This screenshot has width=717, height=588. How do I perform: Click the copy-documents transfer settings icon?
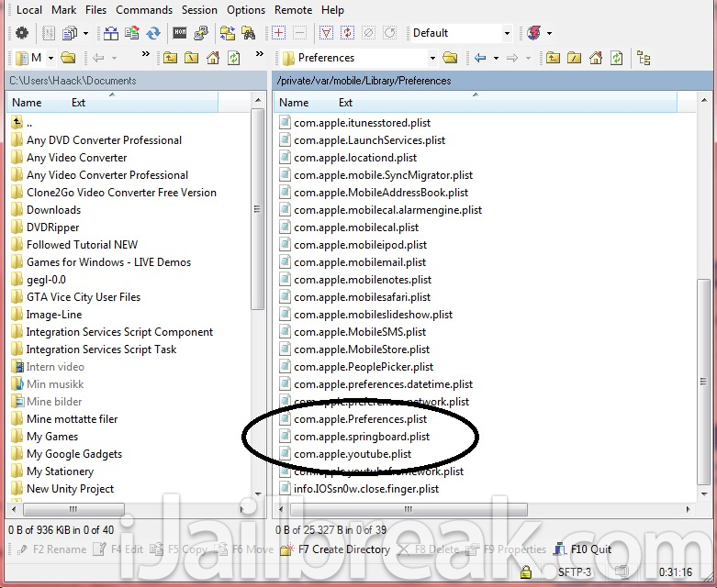pyautogui.click(x=70, y=33)
